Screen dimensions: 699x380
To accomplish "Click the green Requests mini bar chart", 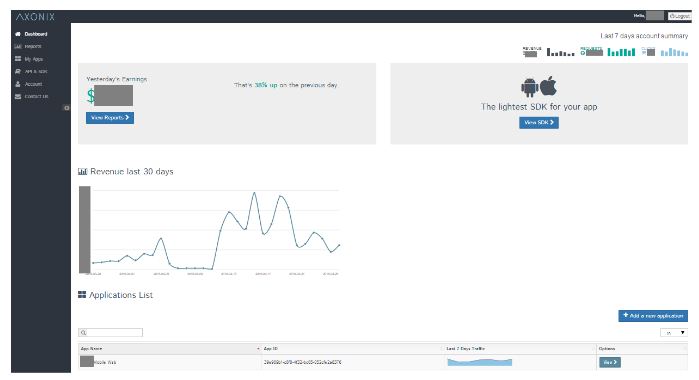I will (x=621, y=52).
